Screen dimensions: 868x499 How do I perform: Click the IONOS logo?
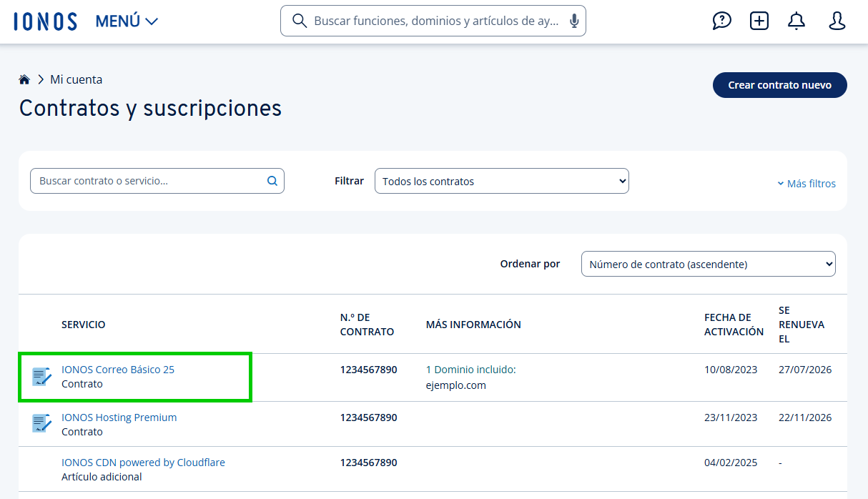pos(45,21)
